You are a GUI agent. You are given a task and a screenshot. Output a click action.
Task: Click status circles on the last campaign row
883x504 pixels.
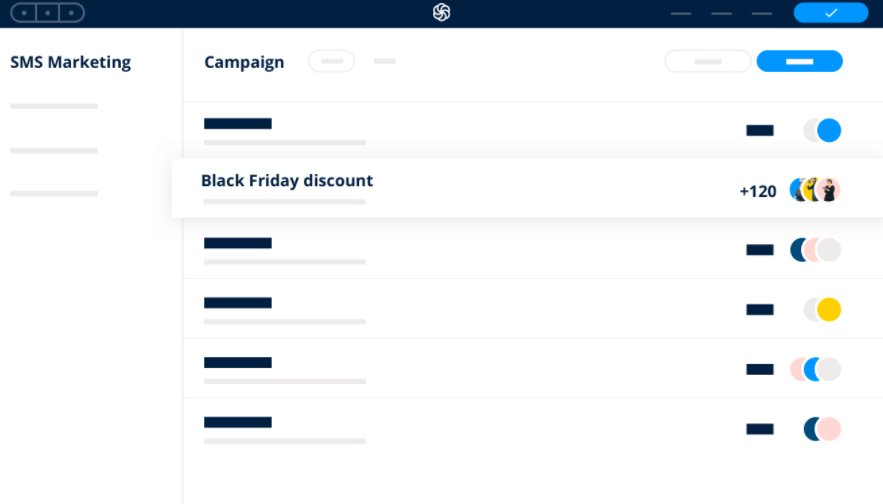pyautogui.click(x=821, y=429)
